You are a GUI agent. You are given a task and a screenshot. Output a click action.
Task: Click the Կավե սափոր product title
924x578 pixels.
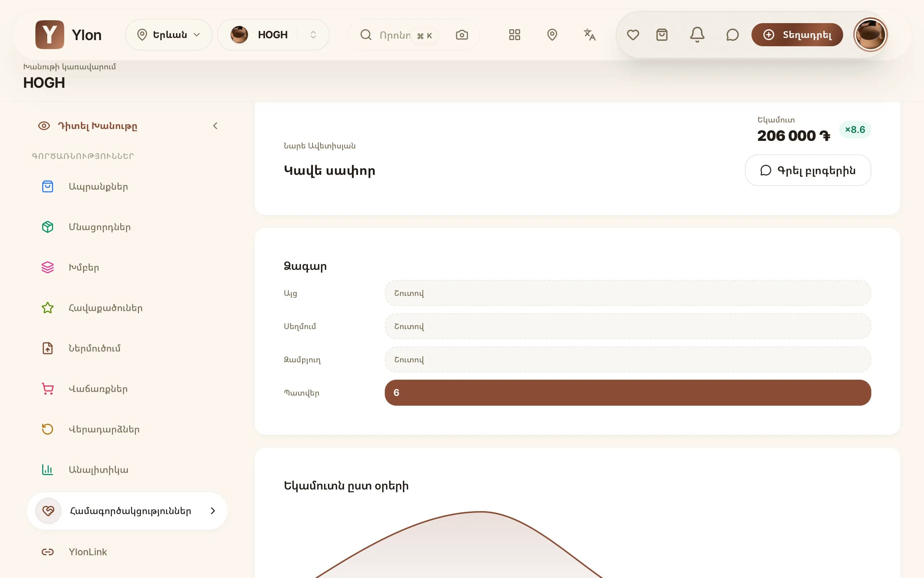coord(330,171)
